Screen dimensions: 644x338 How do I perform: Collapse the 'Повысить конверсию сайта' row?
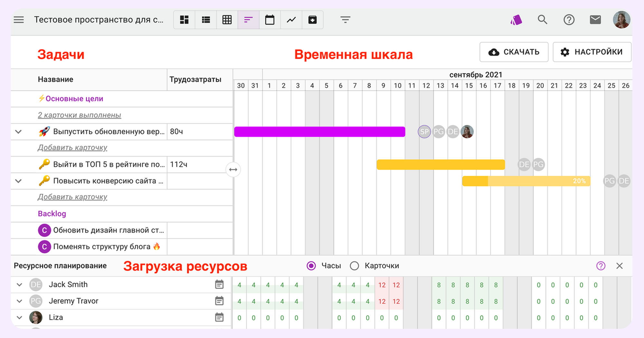tap(18, 181)
